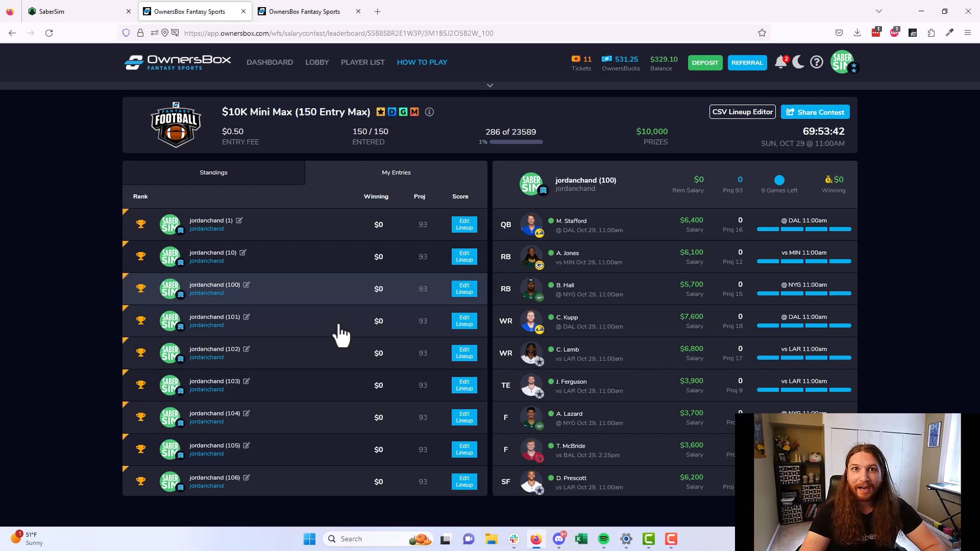Click the help question mark icon
Viewport: 980px width, 551px height.
[817, 62]
